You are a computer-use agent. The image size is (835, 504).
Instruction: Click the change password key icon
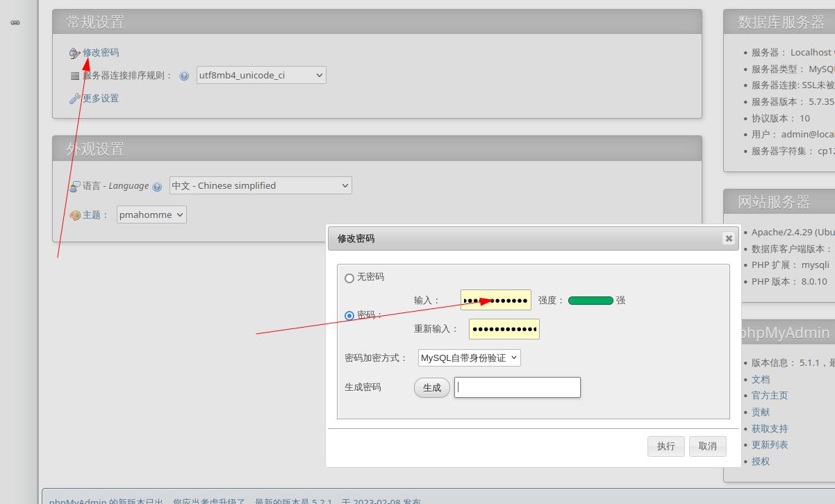coord(74,53)
